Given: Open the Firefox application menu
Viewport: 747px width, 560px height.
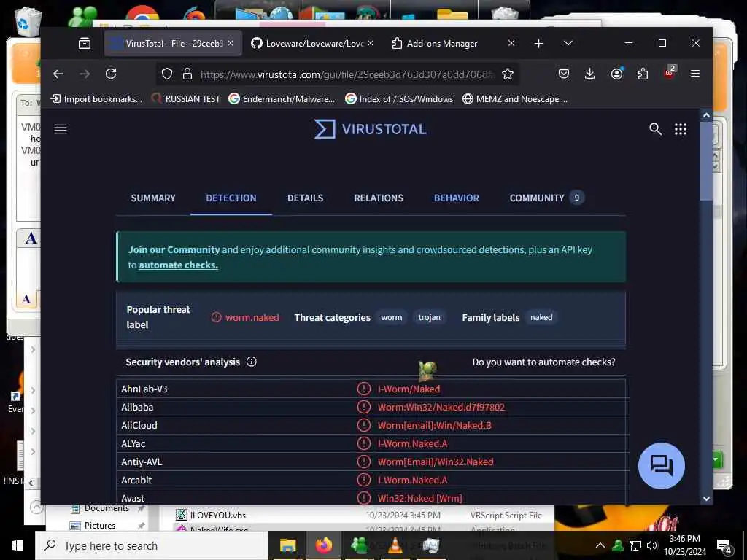Looking at the screenshot, I should [695, 74].
